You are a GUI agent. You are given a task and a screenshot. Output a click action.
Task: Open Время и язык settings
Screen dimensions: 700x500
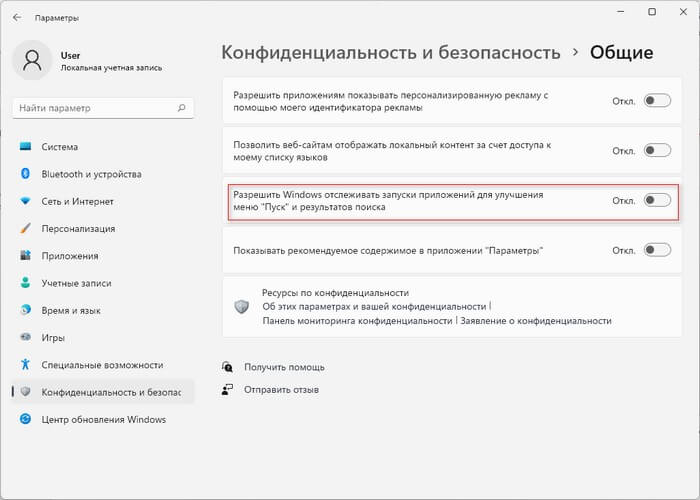[x=103, y=310]
